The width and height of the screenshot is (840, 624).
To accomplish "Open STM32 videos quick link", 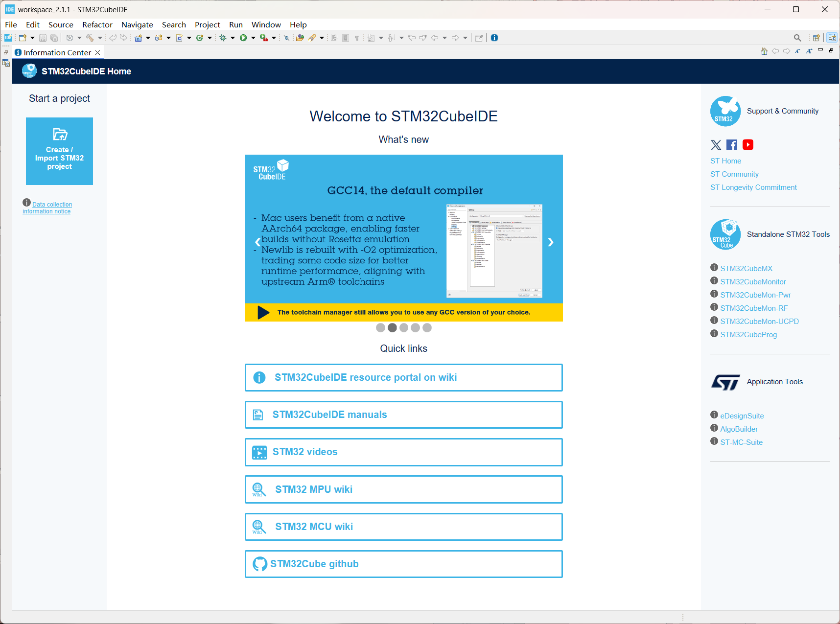I will pos(404,452).
